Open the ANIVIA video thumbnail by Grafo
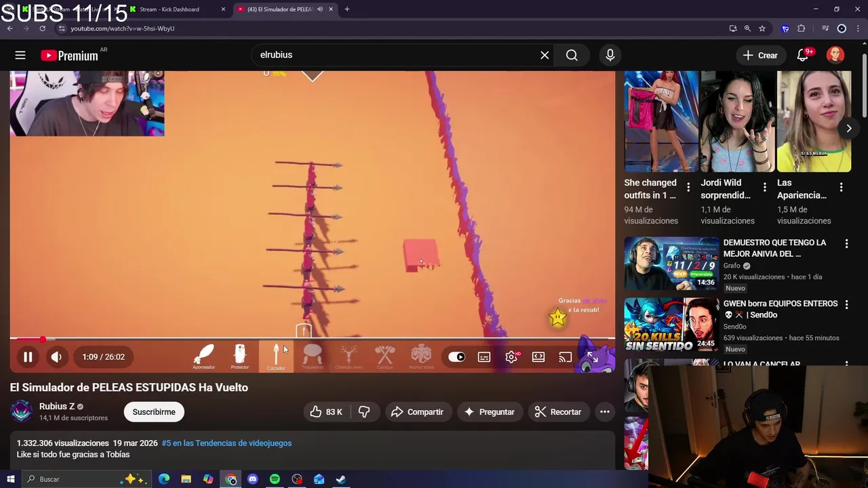The width and height of the screenshot is (868, 488). click(671, 263)
